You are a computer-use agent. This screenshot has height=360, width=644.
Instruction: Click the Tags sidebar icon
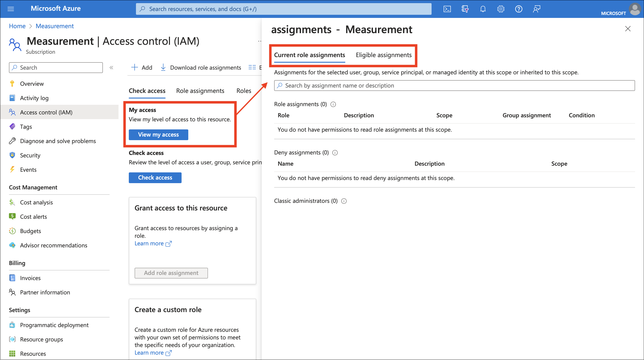13,127
